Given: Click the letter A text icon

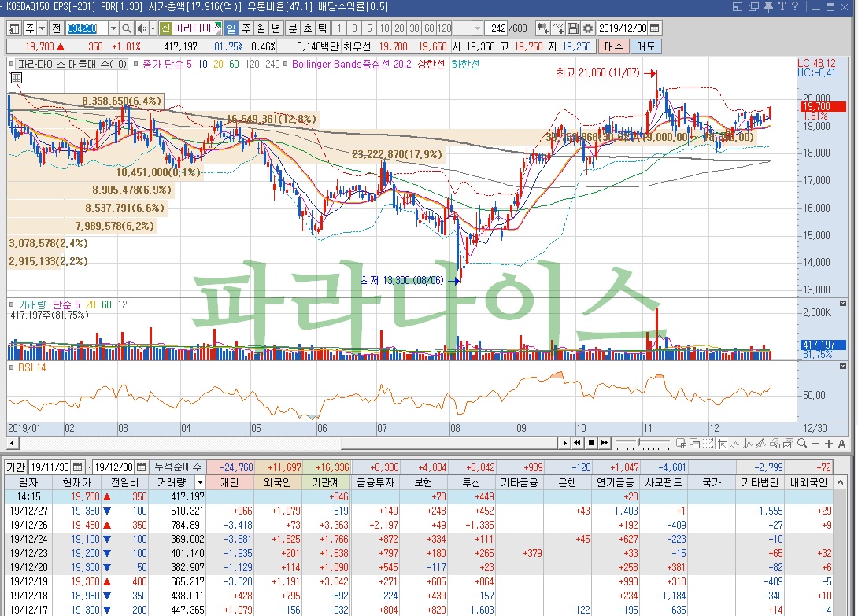Looking at the screenshot, I should 841,444.
